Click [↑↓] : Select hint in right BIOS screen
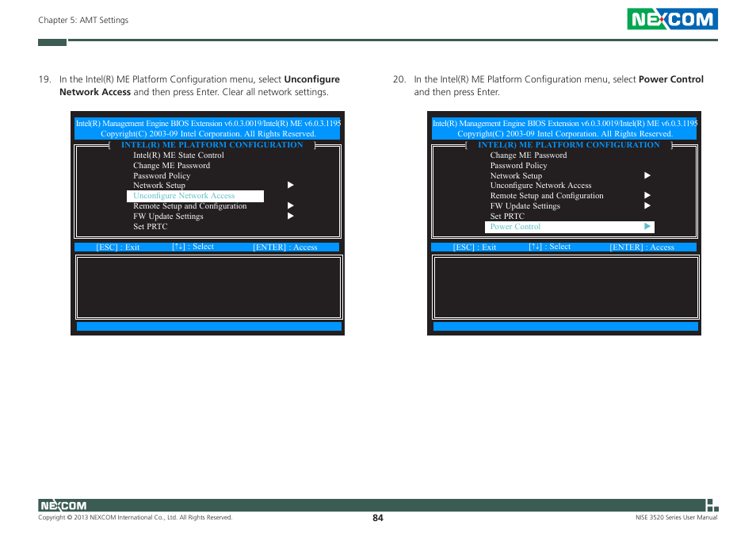 [x=550, y=247]
